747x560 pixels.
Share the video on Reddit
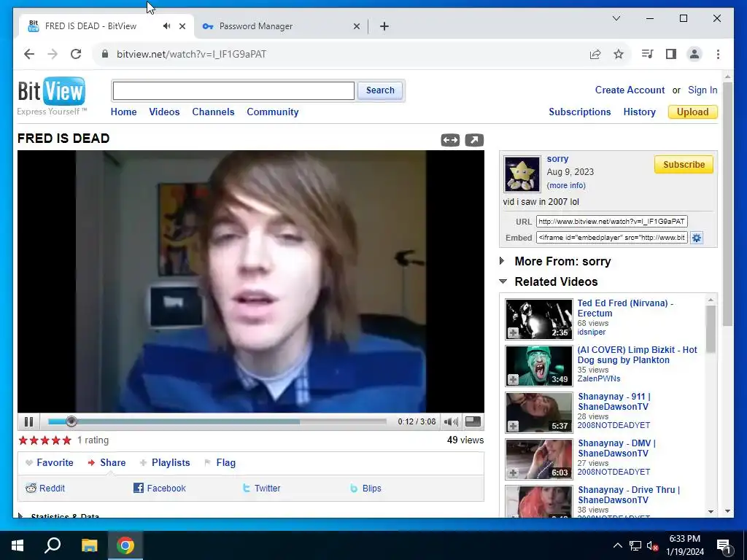45,488
